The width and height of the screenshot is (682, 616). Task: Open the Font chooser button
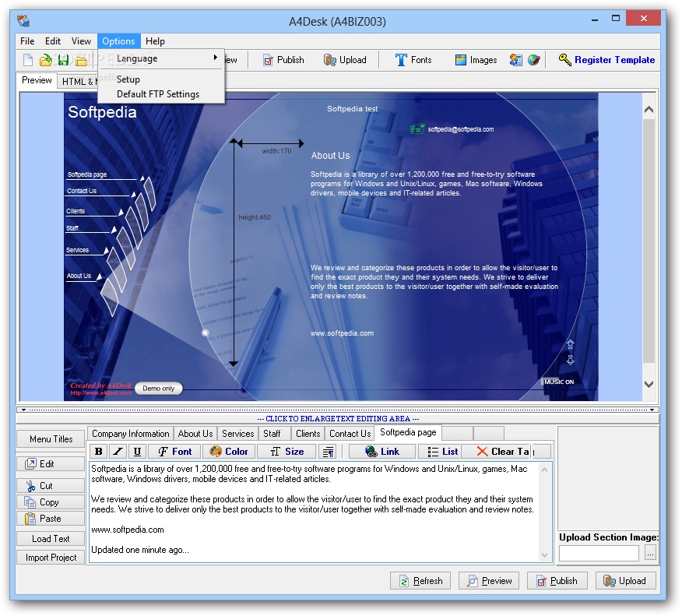click(x=175, y=452)
